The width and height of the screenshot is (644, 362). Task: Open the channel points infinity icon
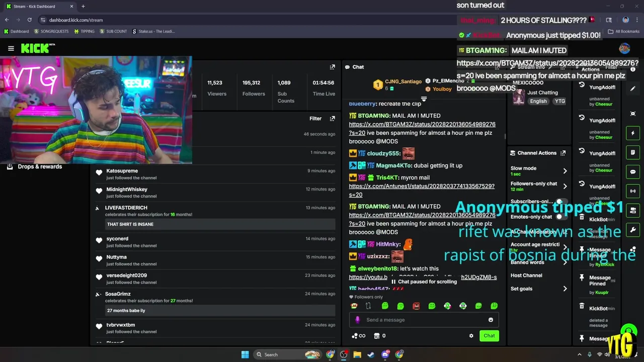(358, 336)
